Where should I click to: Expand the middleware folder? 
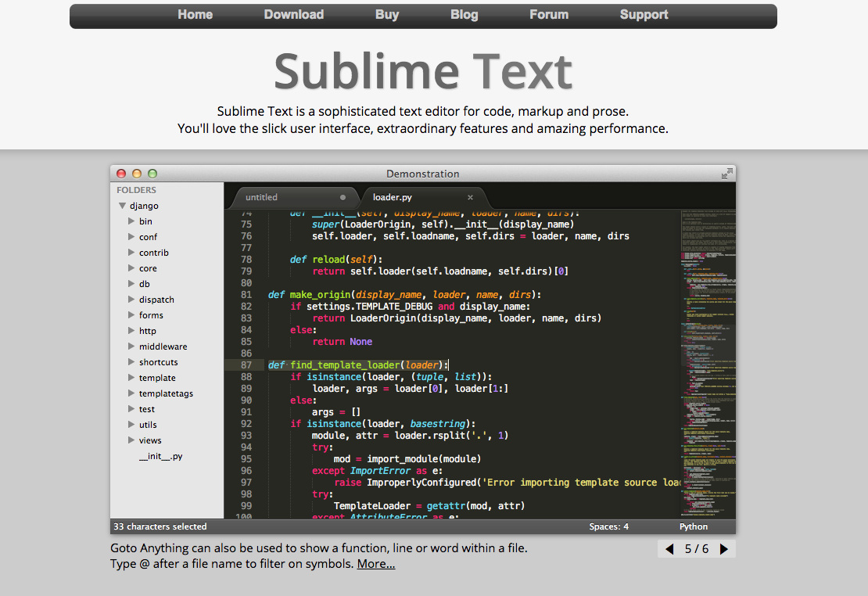point(131,346)
